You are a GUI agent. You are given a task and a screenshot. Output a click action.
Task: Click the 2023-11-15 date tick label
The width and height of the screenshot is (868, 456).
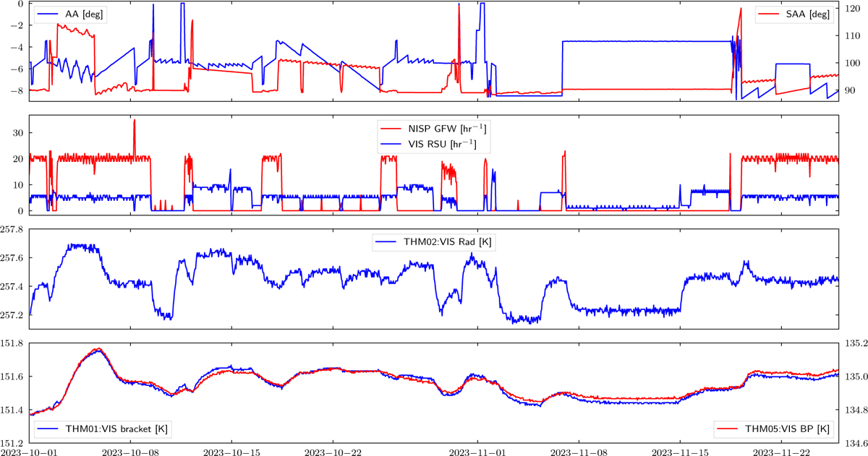point(680,450)
